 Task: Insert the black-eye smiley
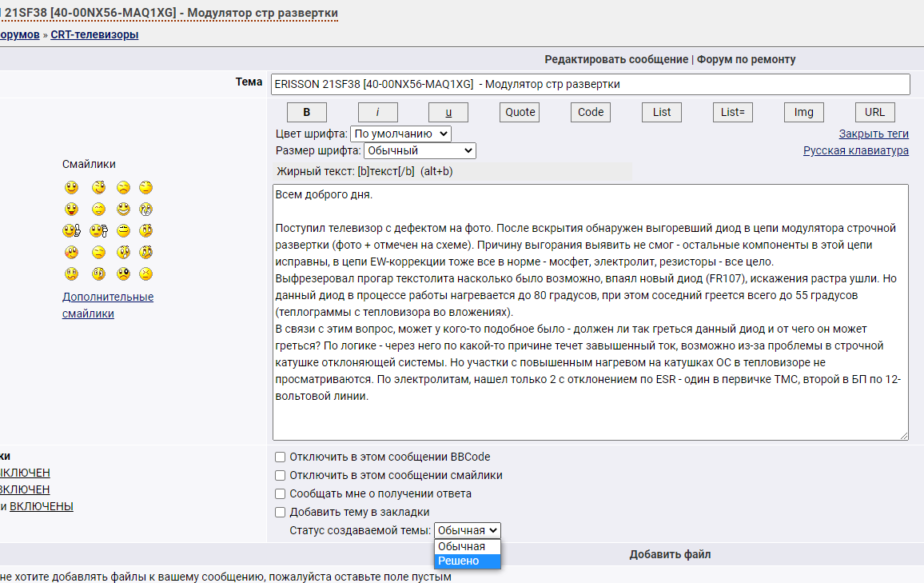(x=122, y=274)
